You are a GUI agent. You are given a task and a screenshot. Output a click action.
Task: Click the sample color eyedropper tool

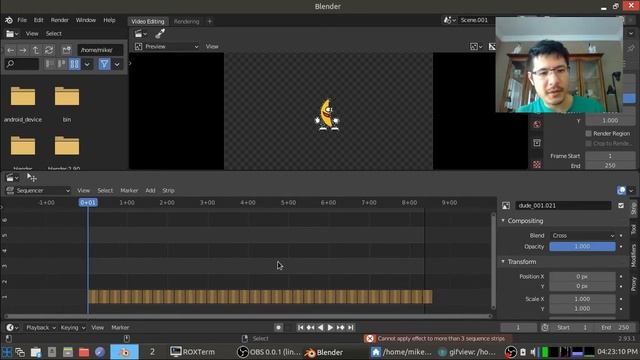160,33
